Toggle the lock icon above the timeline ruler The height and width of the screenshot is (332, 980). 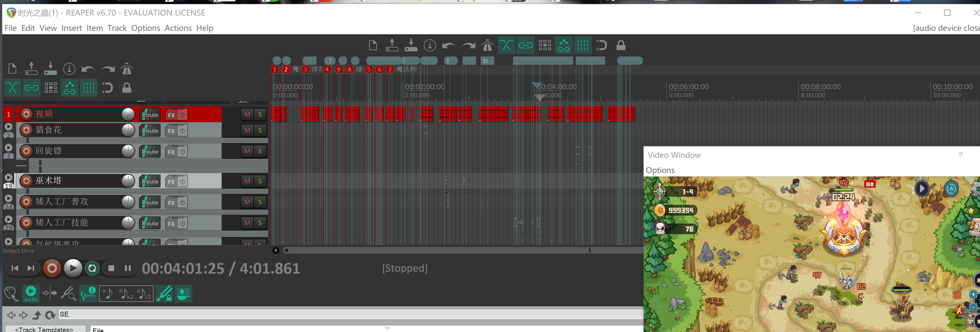(x=620, y=46)
